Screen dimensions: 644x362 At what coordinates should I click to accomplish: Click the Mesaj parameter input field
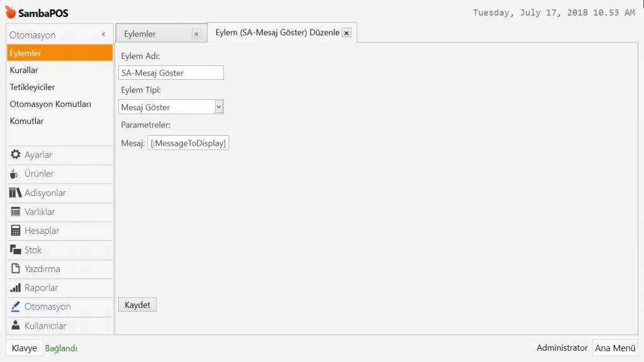(188, 143)
